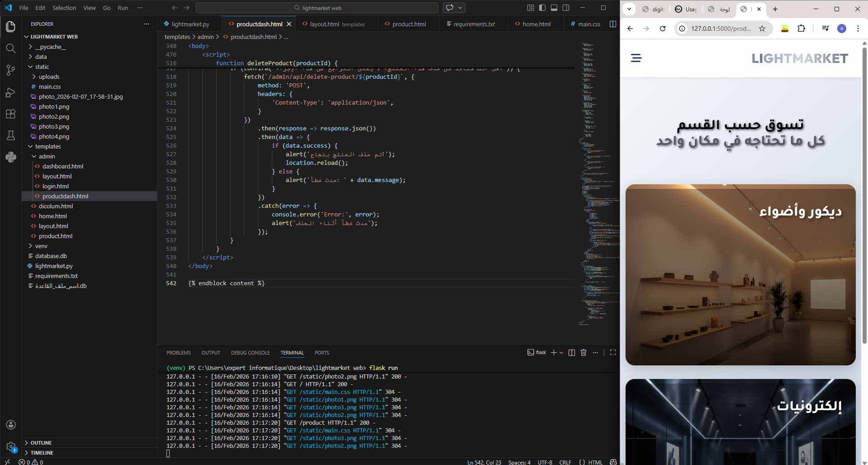Expand the venv folder
Image resolution: width=868 pixels, height=465 pixels.
pos(41,246)
